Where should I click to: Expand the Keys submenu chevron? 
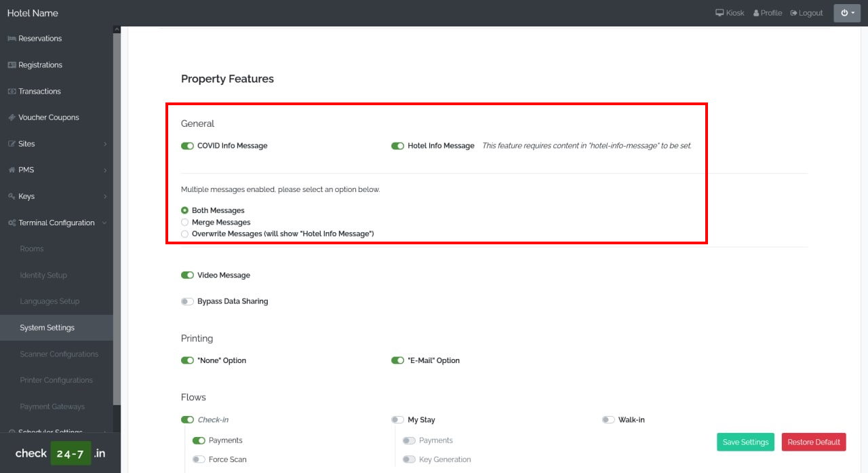105,196
